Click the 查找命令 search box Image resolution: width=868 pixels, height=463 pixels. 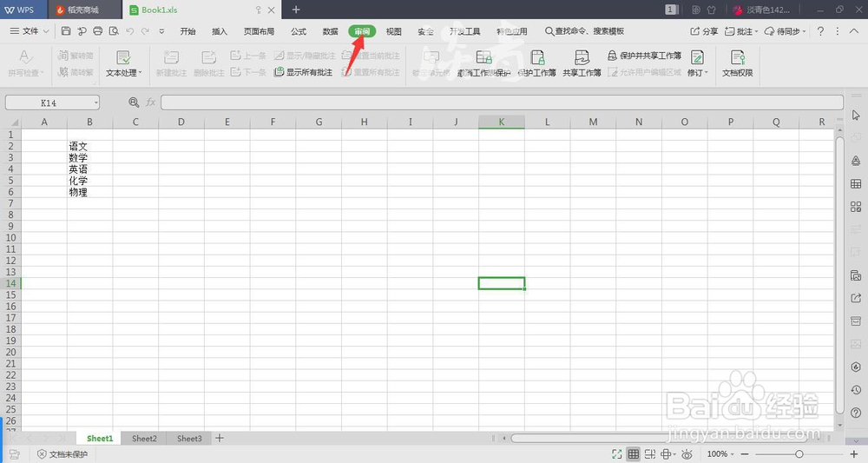[584, 31]
